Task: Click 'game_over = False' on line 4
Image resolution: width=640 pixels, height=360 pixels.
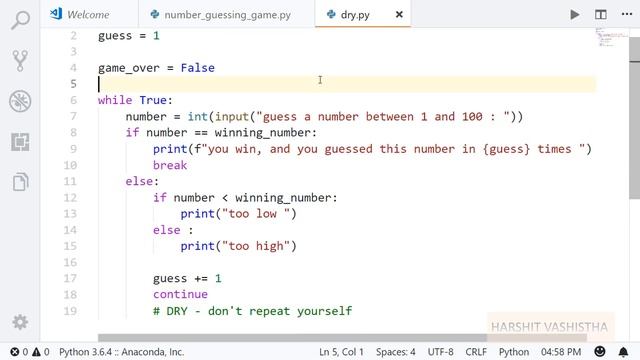Action: pos(156,68)
